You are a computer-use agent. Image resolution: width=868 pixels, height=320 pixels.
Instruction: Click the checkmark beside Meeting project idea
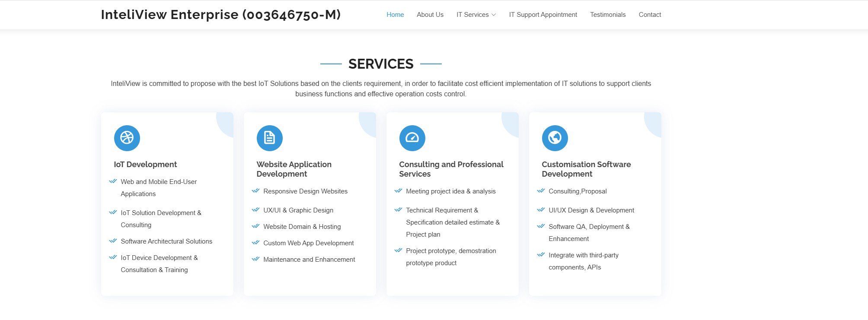[398, 190]
